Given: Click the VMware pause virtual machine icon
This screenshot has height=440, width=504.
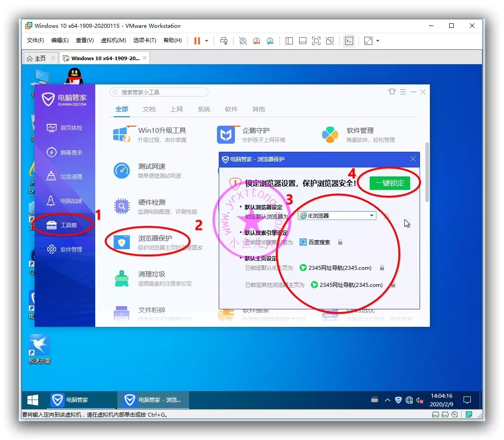Looking at the screenshot, I should [x=197, y=41].
